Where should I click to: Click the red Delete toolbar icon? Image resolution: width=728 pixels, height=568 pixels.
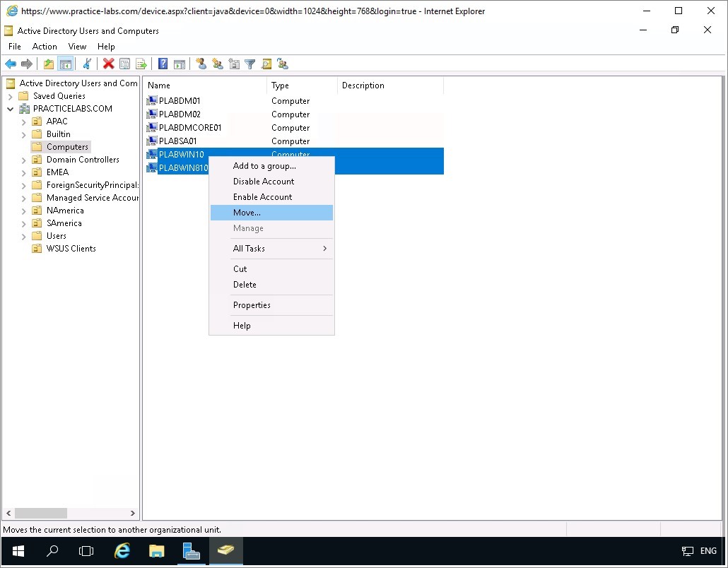click(x=108, y=64)
